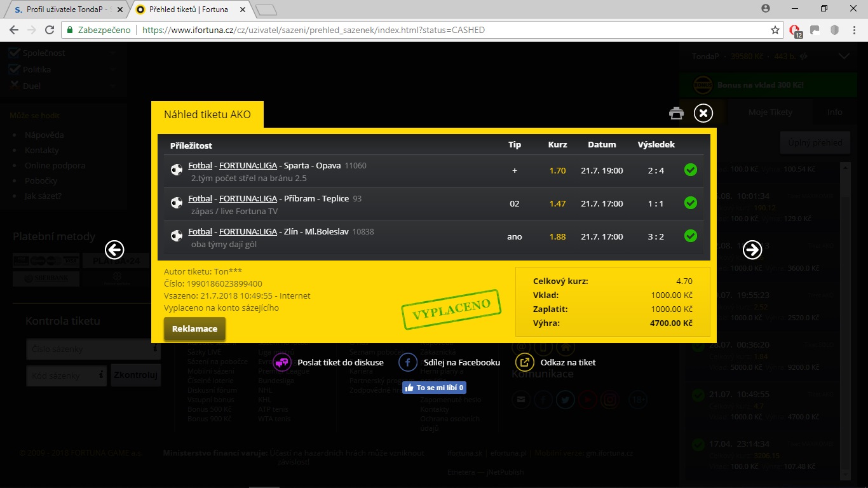868x488 pixels.
Task: Click football icon in Příbram - Teplice row
Action: 177,203
